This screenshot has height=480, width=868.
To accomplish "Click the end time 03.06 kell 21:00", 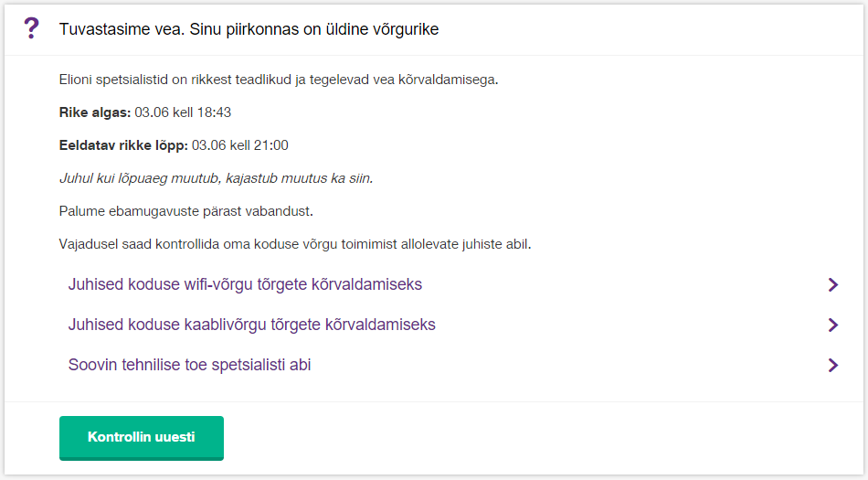I will 239,145.
